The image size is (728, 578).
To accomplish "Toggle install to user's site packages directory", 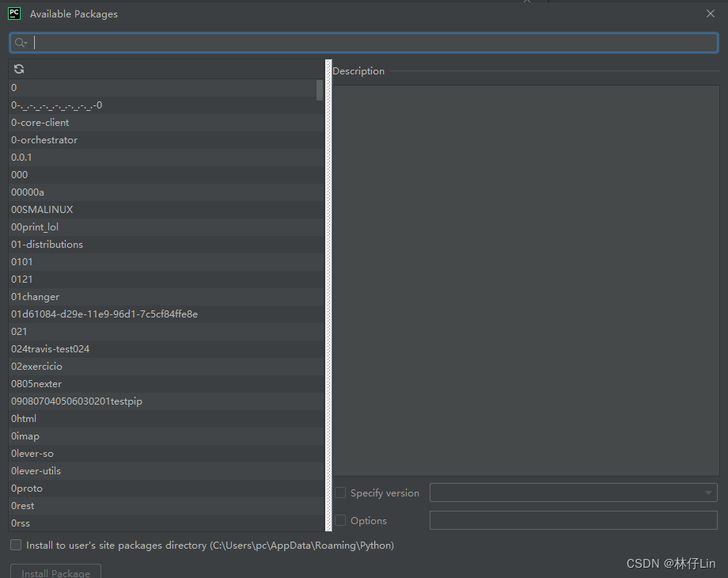I will [16, 545].
